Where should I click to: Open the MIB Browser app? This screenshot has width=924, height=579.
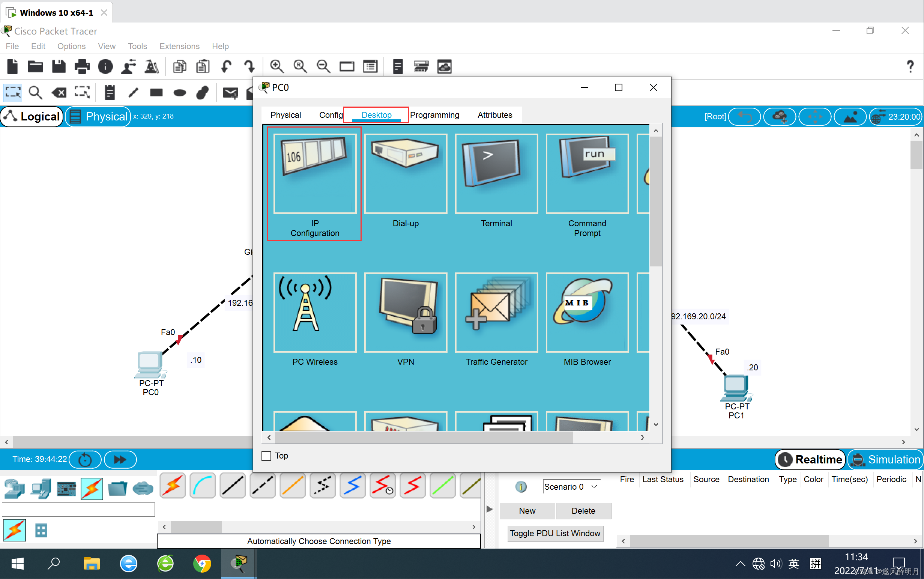pyautogui.click(x=587, y=313)
